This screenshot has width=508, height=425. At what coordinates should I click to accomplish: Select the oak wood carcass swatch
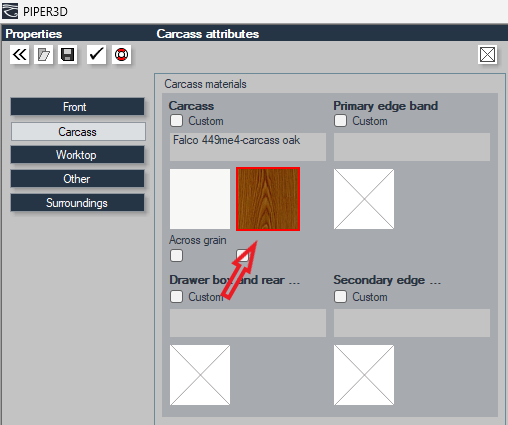(268, 199)
